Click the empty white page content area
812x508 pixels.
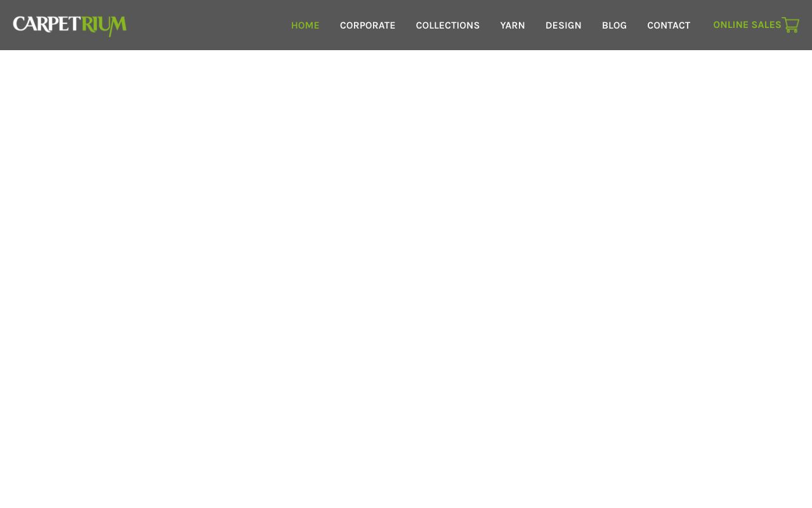pos(406,279)
